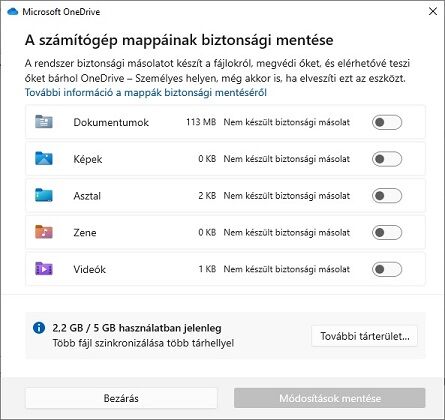Click the Képek pictures folder icon
The height and width of the screenshot is (420, 445).
(44, 158)
